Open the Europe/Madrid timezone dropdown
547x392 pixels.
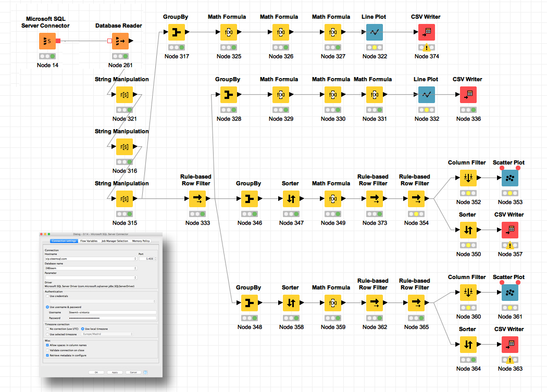[107, 334]
